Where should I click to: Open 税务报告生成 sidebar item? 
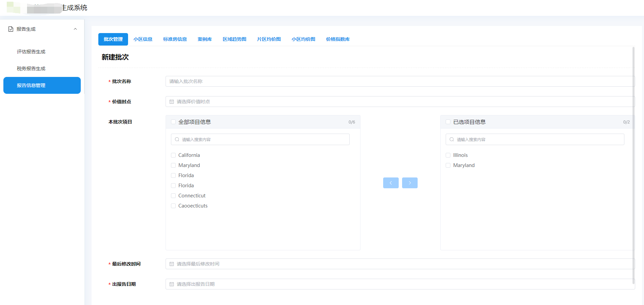31,68
